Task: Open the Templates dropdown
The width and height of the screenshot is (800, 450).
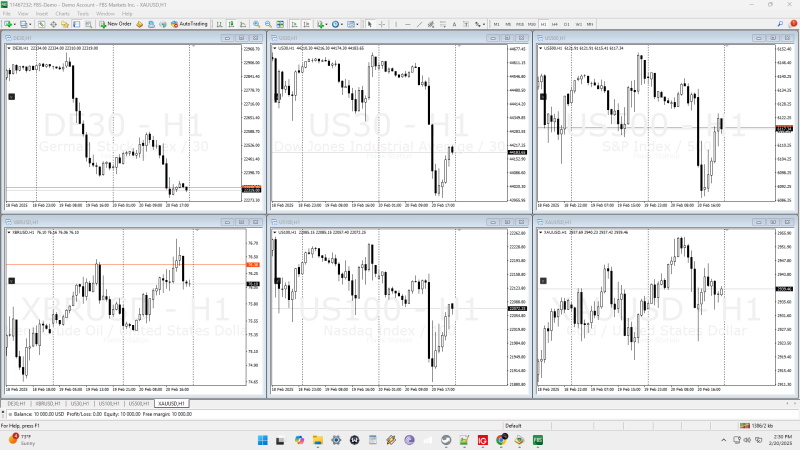Action: (x=353, y=24)
